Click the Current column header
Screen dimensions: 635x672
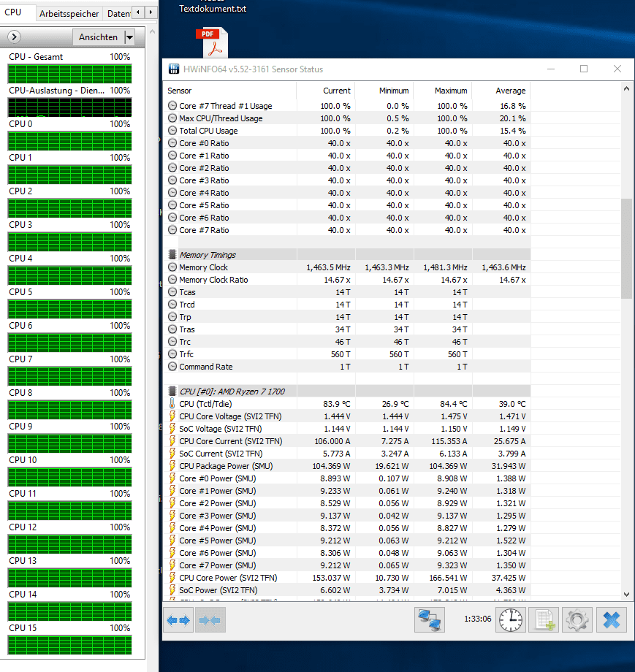pos(325,91)
